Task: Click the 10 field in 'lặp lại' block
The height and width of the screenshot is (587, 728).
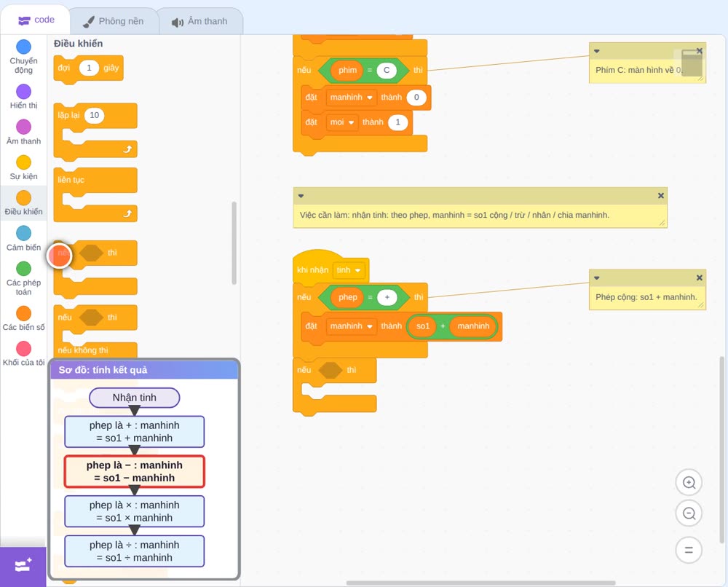Action: 94,115
